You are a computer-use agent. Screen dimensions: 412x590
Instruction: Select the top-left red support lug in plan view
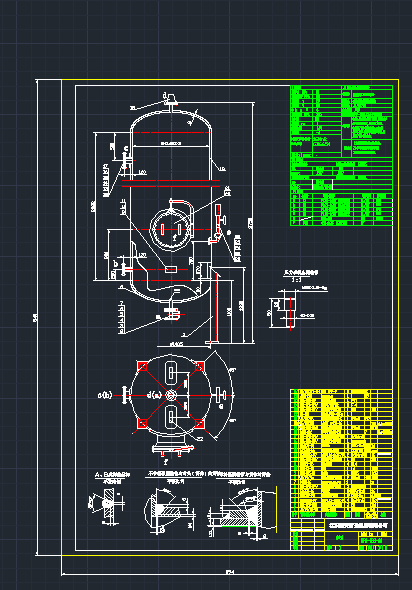142,366
